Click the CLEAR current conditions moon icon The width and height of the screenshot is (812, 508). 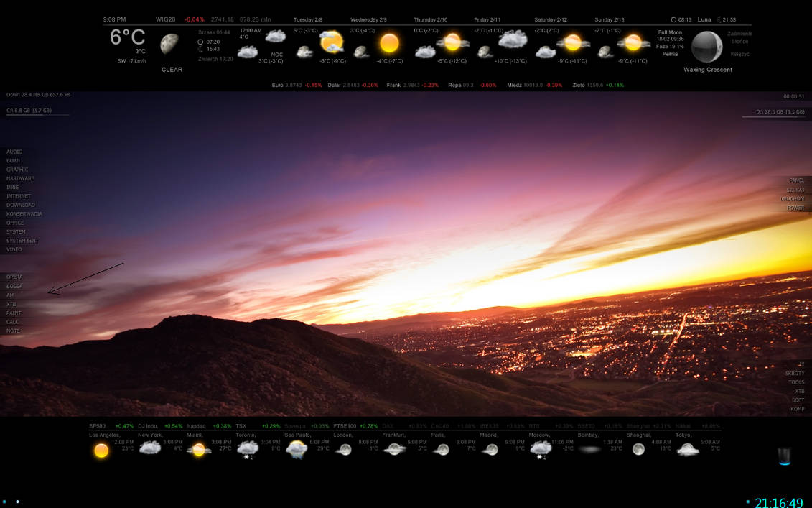[x=171, y=45]
